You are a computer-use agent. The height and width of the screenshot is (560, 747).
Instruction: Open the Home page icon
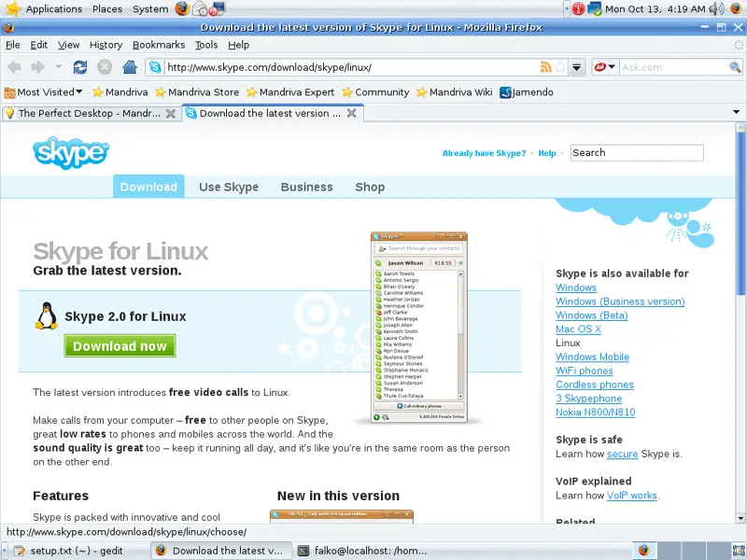(x=130, y=67)
